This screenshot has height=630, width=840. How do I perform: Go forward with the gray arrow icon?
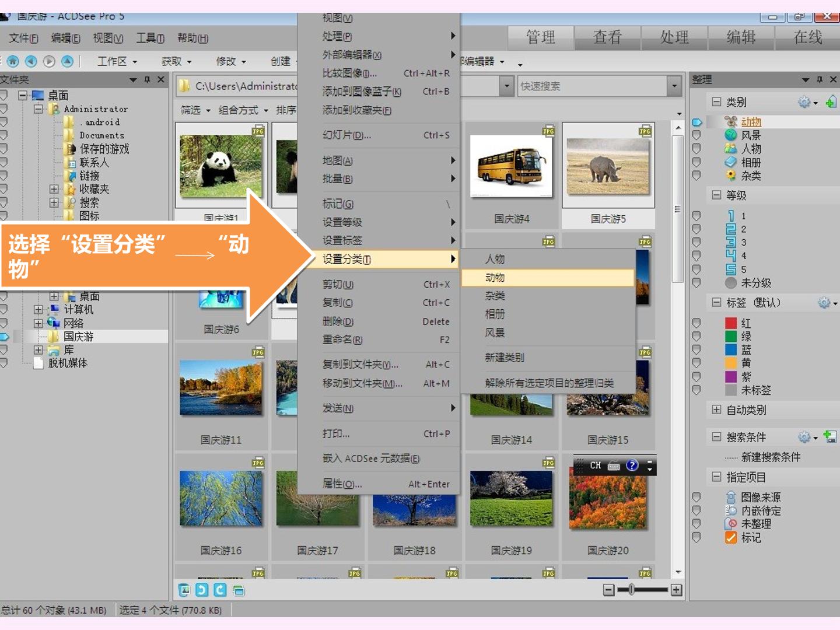click(x=49, y=61)
